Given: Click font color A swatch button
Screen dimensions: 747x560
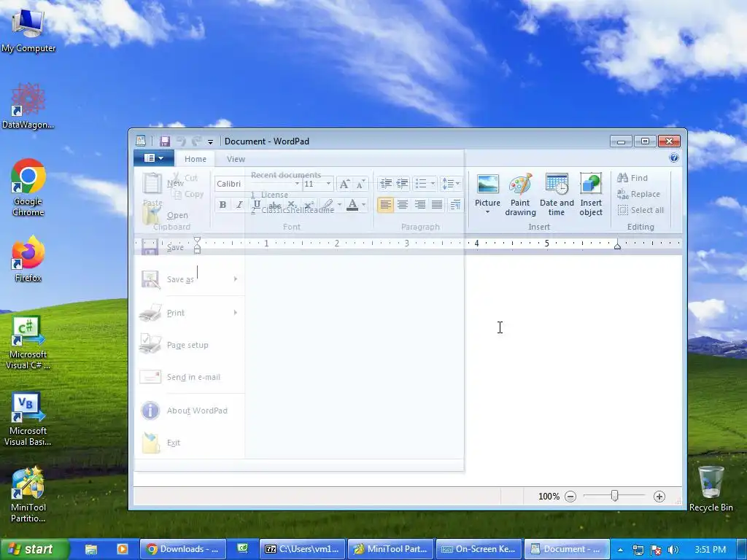Looking at the screenshot, I should pos(352,205).
